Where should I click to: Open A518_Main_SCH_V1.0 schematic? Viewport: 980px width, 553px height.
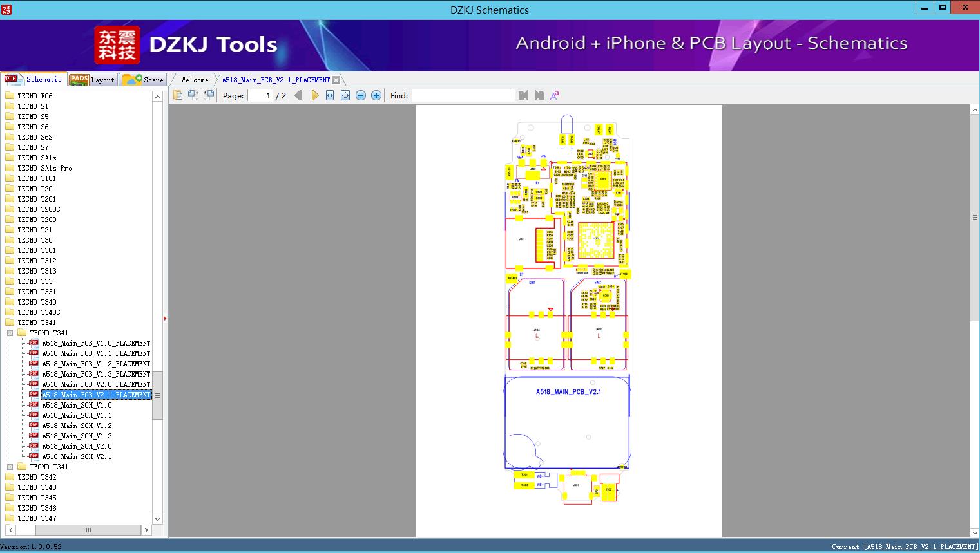tap(77, 405)
